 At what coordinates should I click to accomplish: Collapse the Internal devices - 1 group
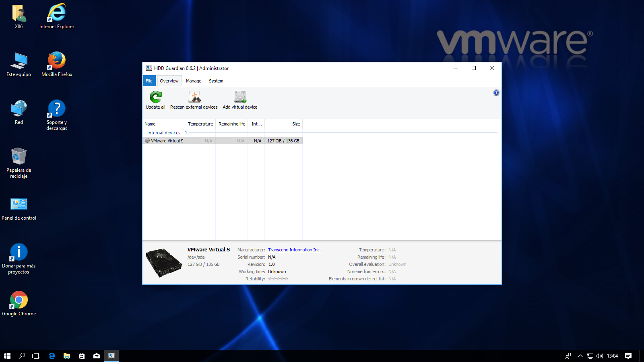pyautogui.click(x=167, y=133)
